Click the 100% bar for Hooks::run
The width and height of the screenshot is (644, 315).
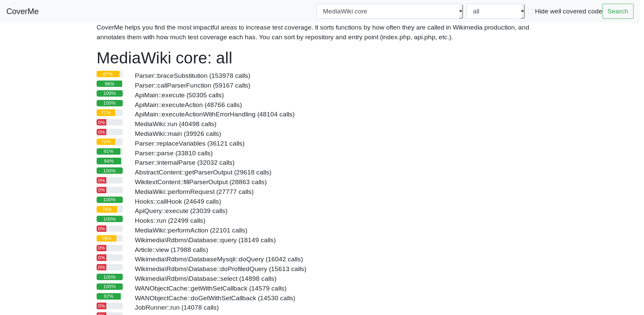point(110,219)
